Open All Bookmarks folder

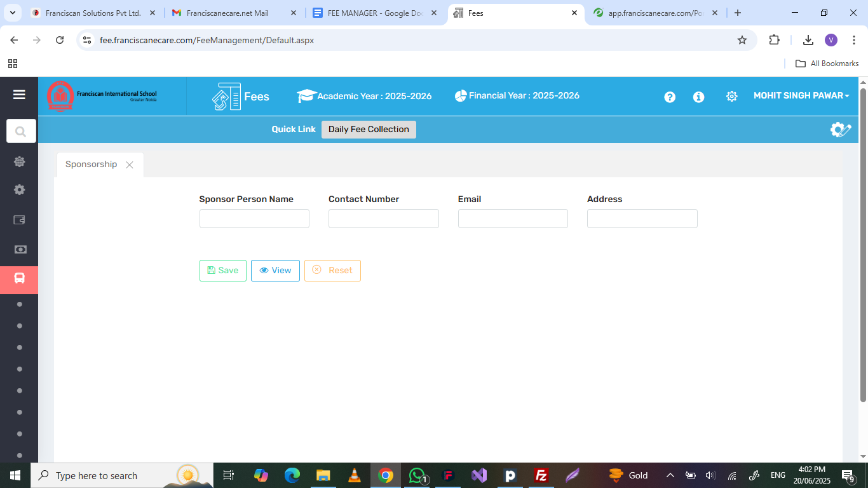pos(827,64)
